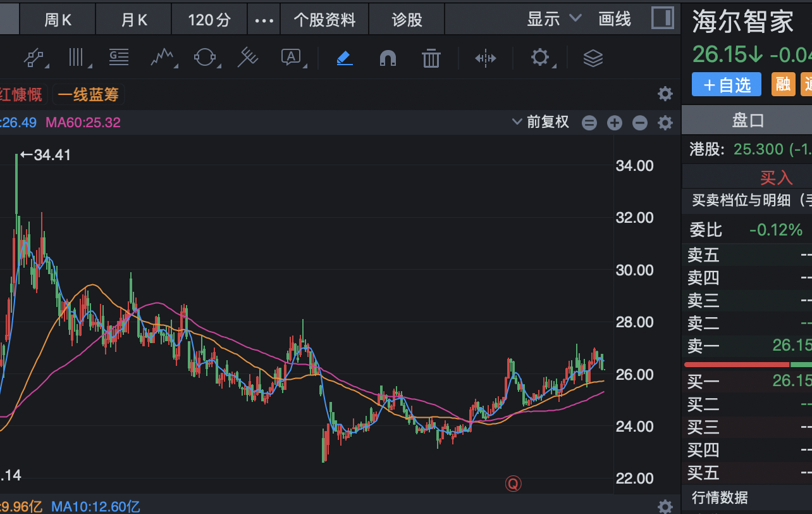
Task: Add stock with +自选 button
Action: tap(726, 84)
